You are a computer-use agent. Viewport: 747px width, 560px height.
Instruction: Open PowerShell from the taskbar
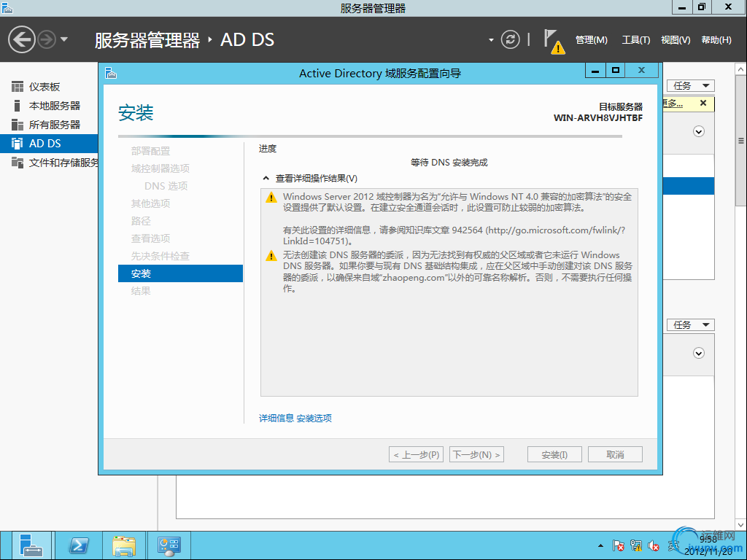79,545
